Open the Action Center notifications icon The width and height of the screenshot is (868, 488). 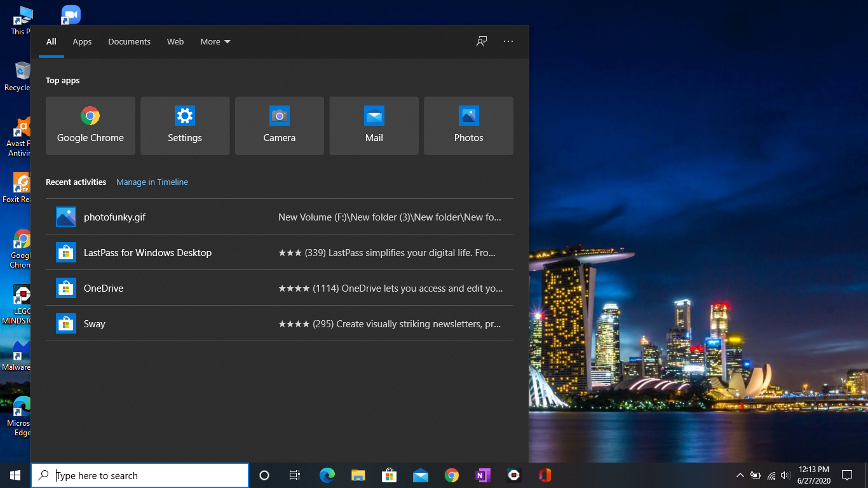[847, 475]
